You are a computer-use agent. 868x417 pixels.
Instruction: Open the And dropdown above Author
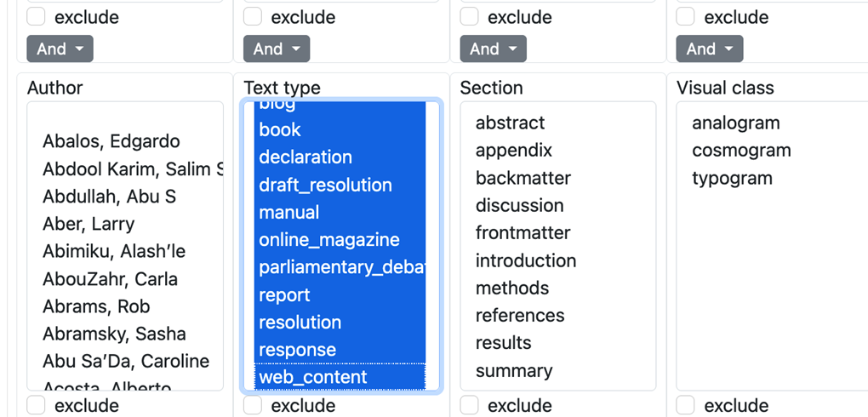(59, 49)
